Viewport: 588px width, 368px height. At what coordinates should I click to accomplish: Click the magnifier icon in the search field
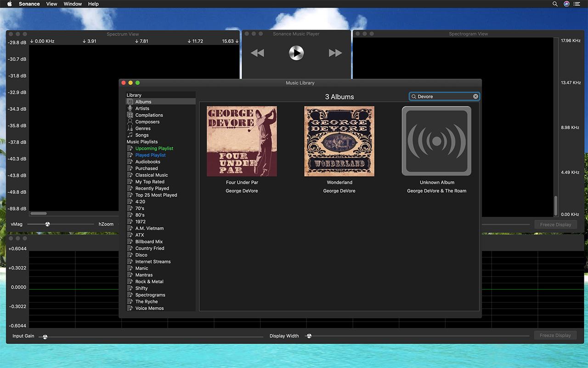414,97
